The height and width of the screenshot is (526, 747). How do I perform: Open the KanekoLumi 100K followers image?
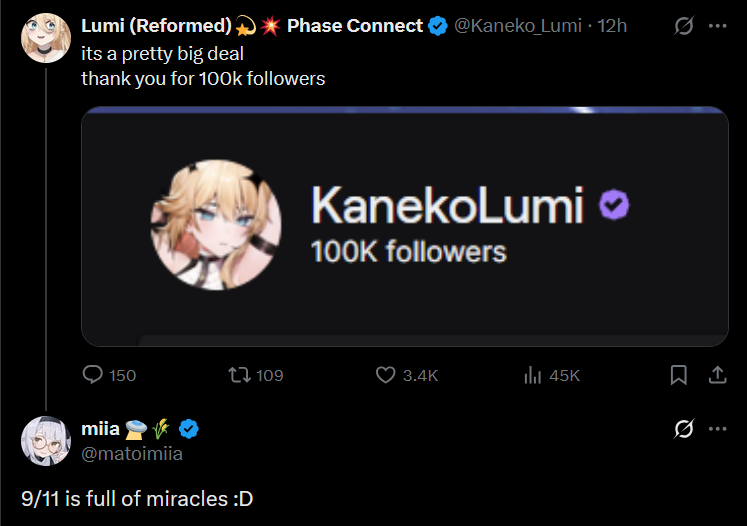click(x=404, y=226)
